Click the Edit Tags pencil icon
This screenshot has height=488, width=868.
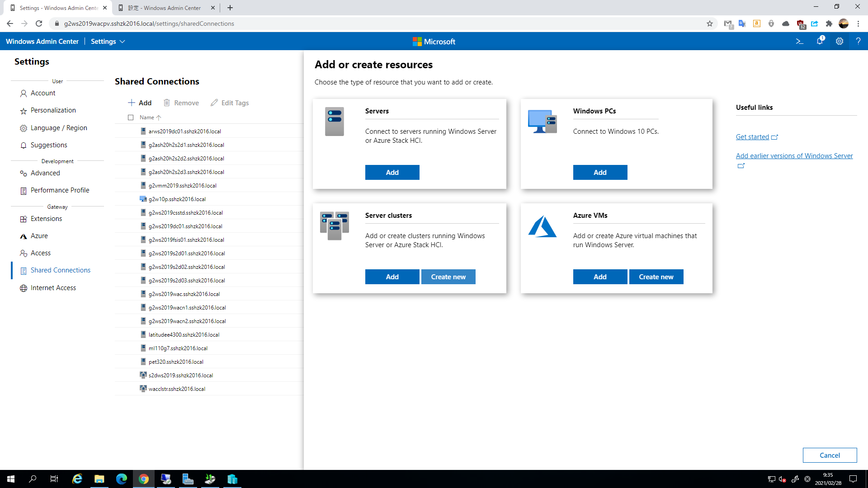214,103
